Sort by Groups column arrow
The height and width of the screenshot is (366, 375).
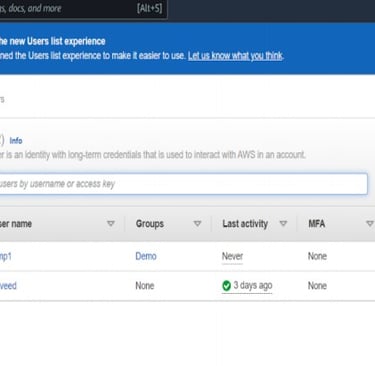197,224
